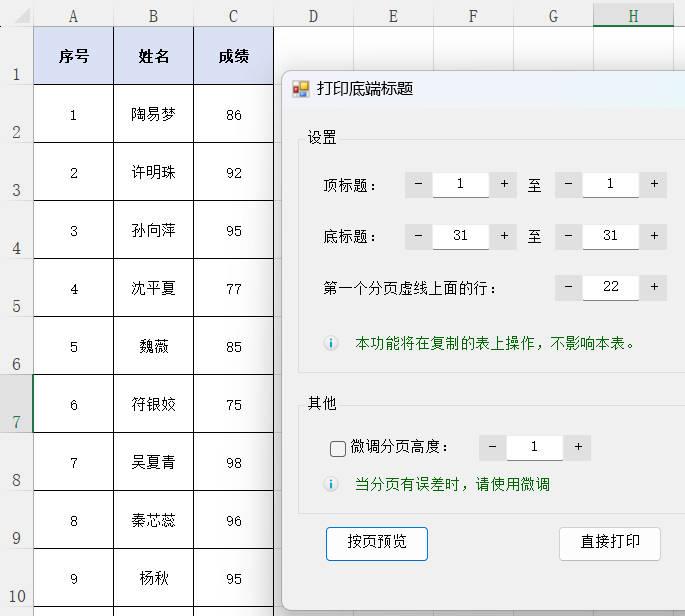The image size is (685, 616).
Task: Click the 打印底端标题 dialog title icon
Action: 300,89
